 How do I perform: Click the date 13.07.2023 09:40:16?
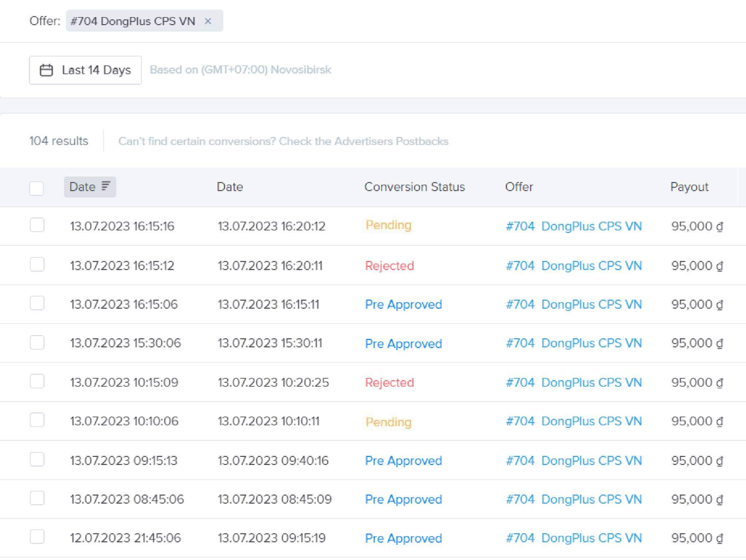(x=273, y=461)
